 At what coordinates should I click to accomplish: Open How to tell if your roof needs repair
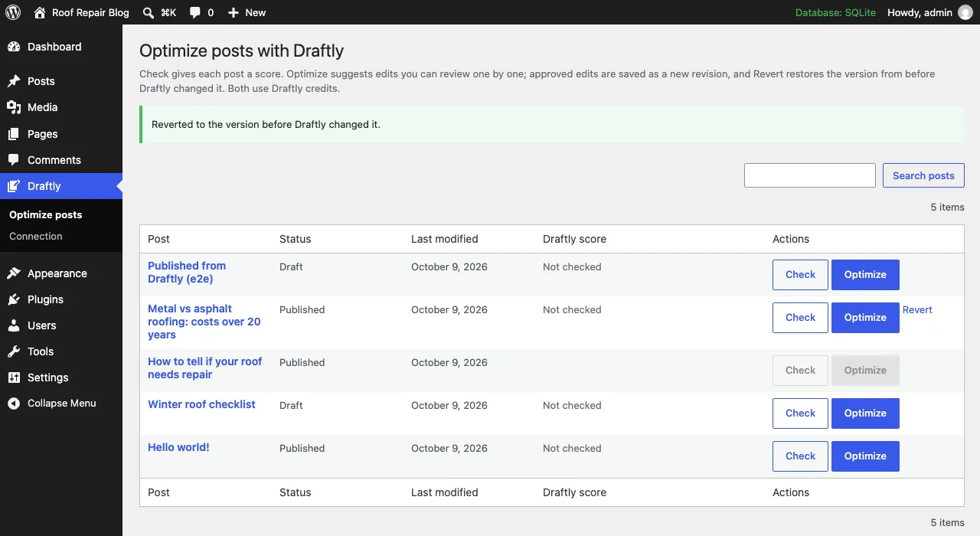(205, 368)
